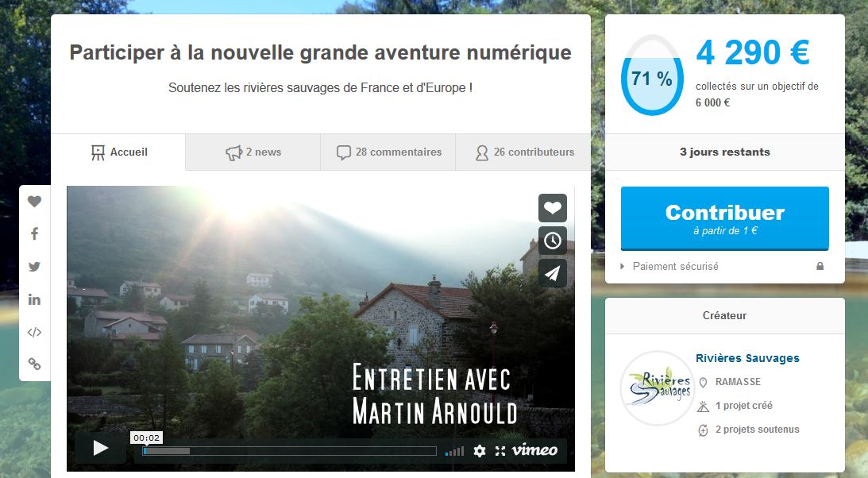Image resolution: width=868 pixels, height=478 pixels.
Task: Open the embed code icon
Action: coord(34,332)
